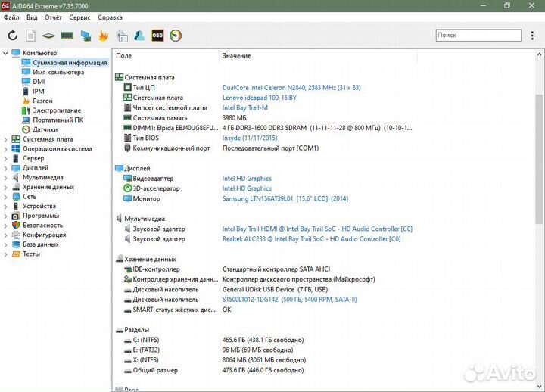Viewport: 545px width, 392px height.
Task: Open the 3D-акселератор Intel HD Graphics link
Action: pyautogui.click(x=247, y=188)
